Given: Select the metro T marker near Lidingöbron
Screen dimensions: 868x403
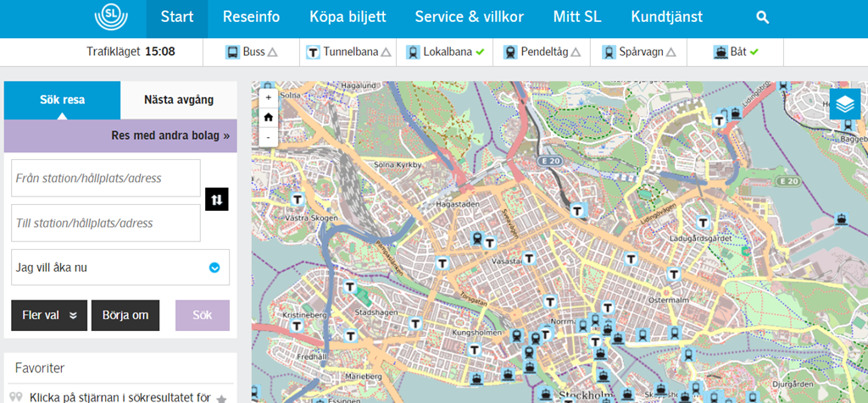Looking at the screenshot, I should tap(720, 120).
